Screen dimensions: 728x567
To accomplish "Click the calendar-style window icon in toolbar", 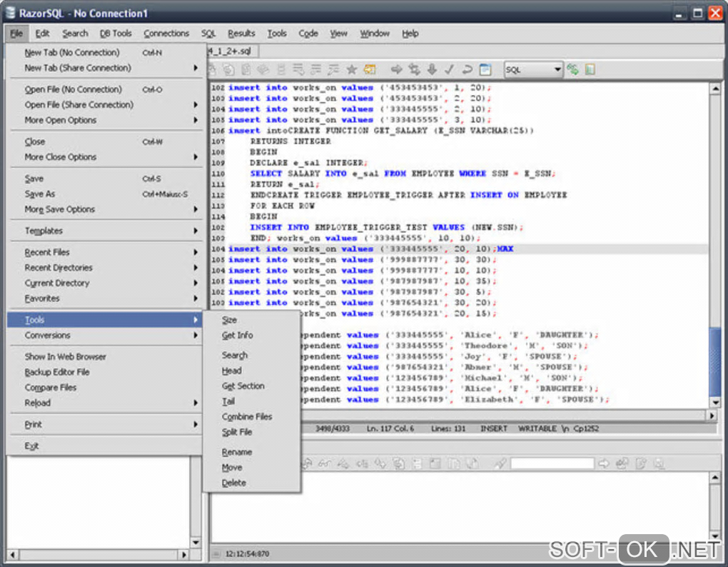I will (485, 69).
